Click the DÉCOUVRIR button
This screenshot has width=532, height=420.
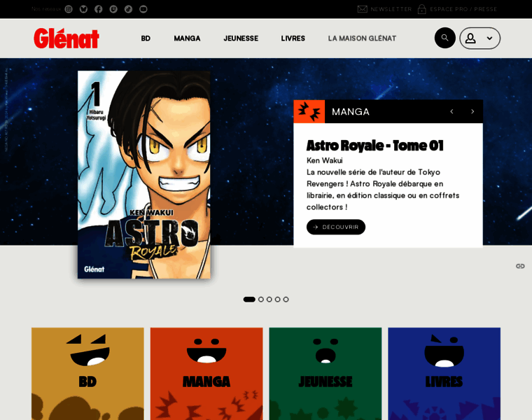pyautogui.click(x=336, y=227)
